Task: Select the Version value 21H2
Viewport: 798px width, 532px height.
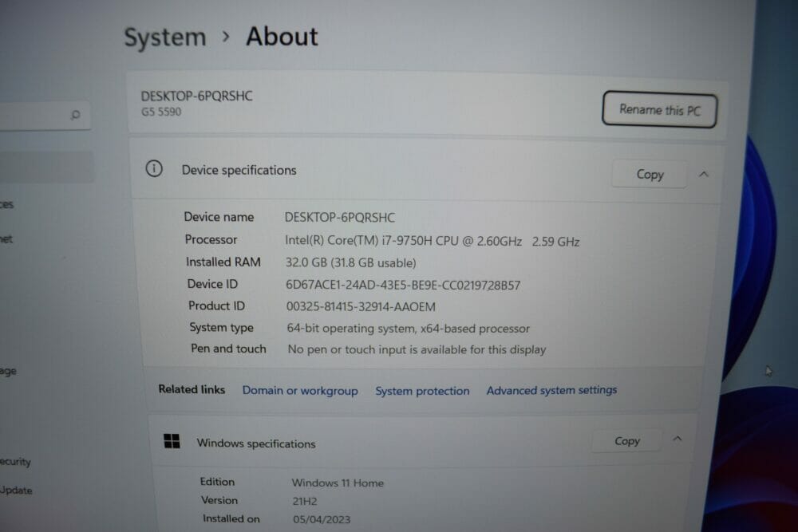Action: click(x=304, y=501)
